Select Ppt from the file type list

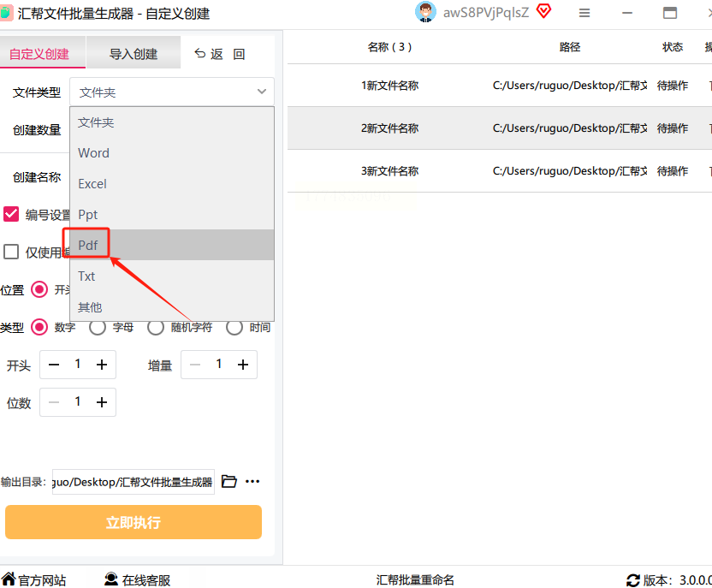(x=172, y=214)
